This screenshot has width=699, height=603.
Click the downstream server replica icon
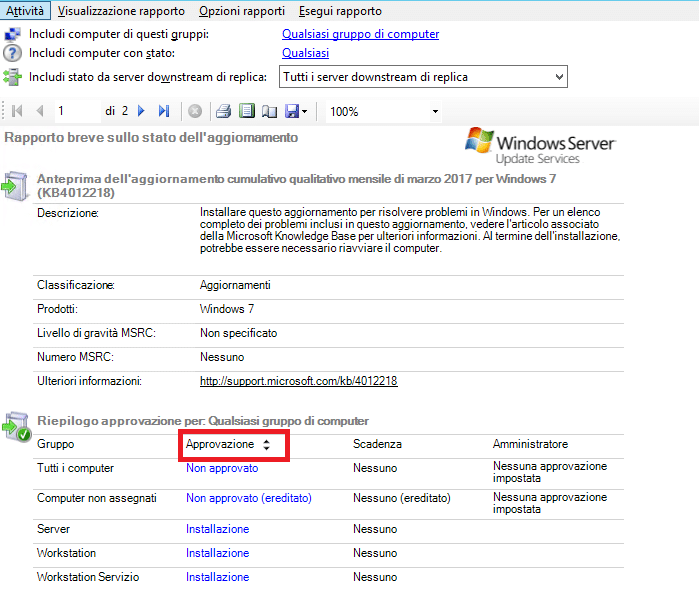12,77
